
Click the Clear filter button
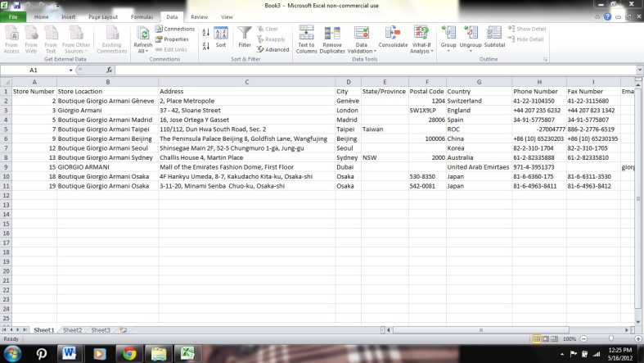268,29
